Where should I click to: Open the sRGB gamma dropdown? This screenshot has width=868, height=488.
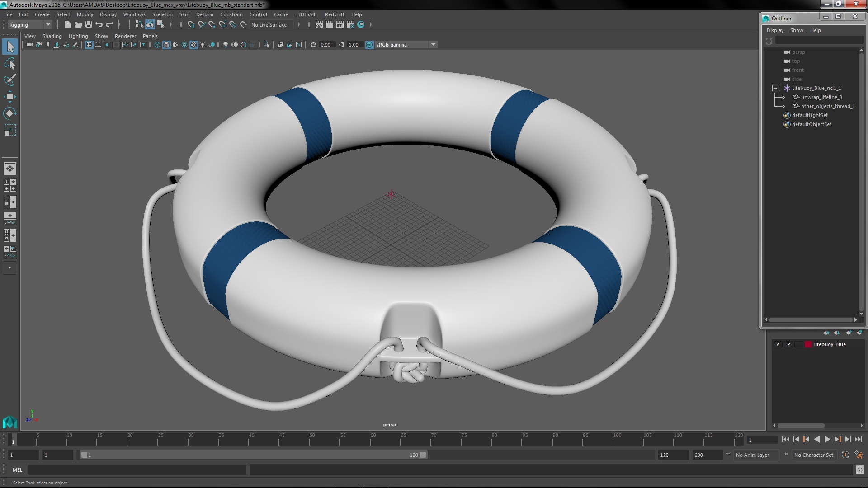(x=433, y=45)
